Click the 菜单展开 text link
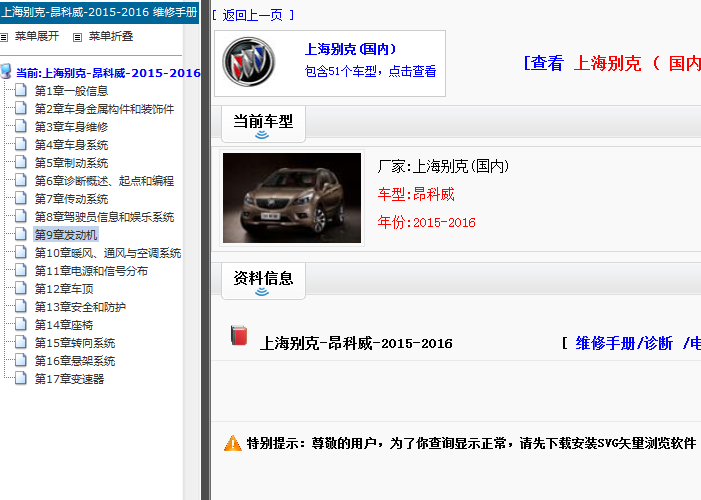 pos(37,36)
